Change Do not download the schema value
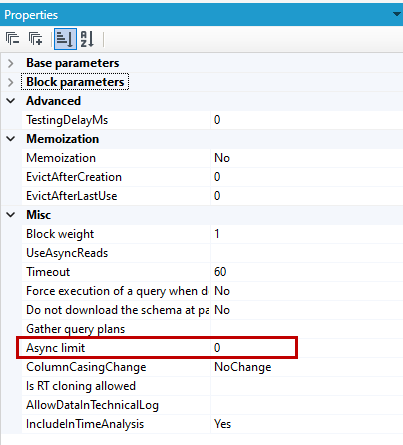This screenshot has width=403, height=445. point(307,310)
